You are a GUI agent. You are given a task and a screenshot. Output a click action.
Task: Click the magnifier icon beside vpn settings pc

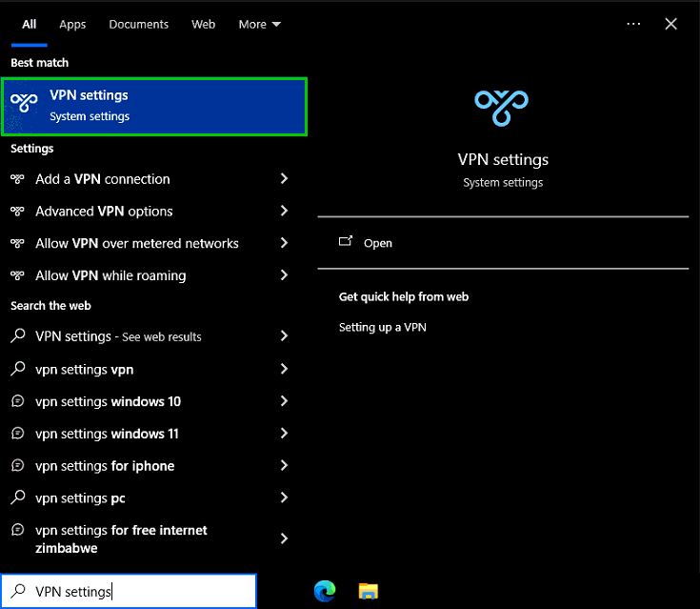click(x=17, y=497)
